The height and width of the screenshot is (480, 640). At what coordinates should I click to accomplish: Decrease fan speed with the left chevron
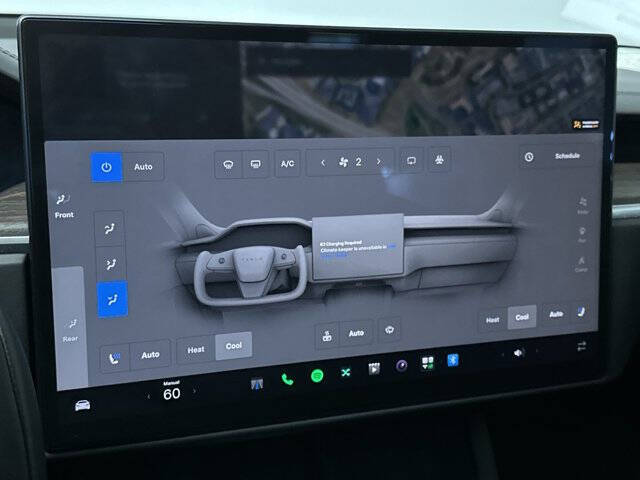323,162
